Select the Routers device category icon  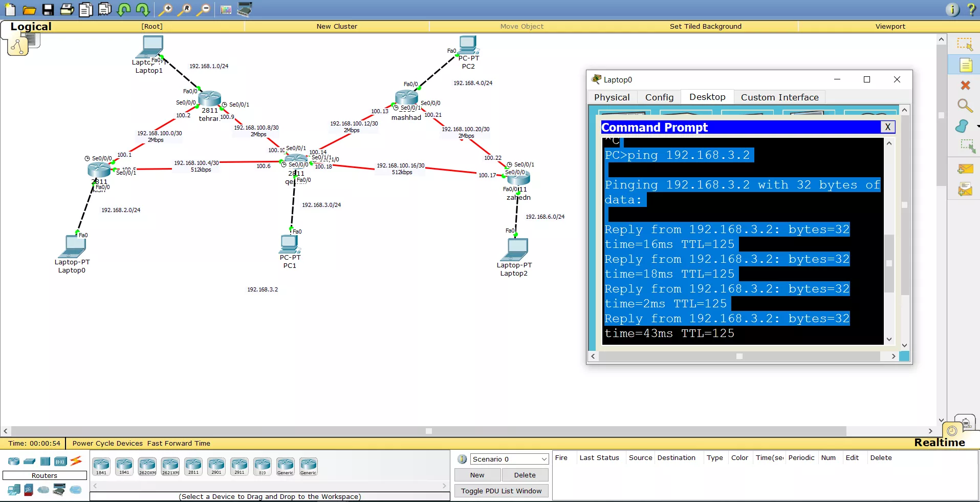point(14,461)
